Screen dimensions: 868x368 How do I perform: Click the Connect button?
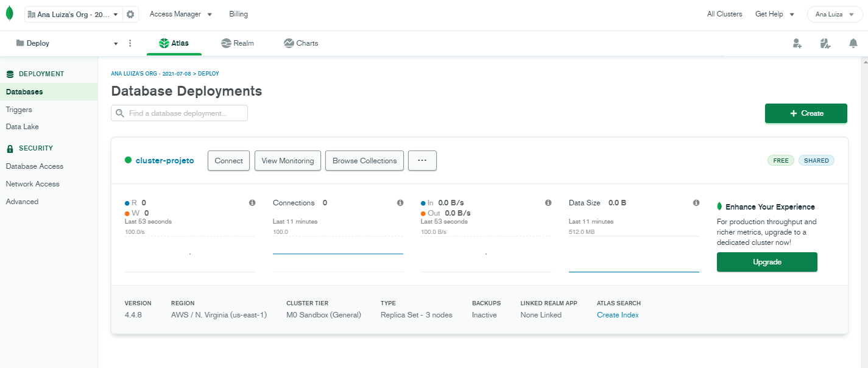tap(229, 161)
